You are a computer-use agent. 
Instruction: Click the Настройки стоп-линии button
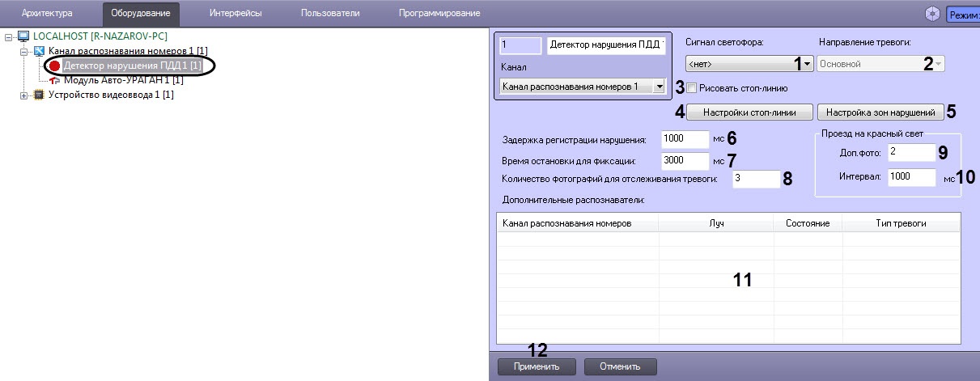click(x=749, y=112)
